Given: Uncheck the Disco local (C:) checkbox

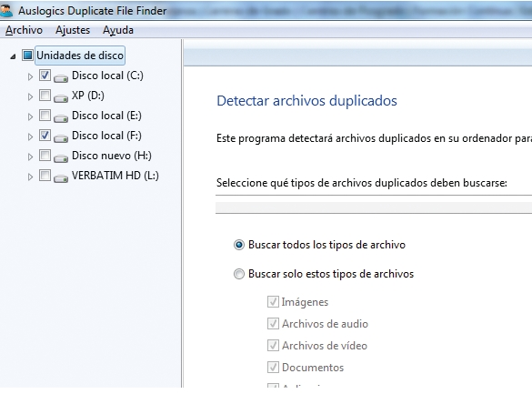Looking at the screenshot, I should click(x=45, y=75).
